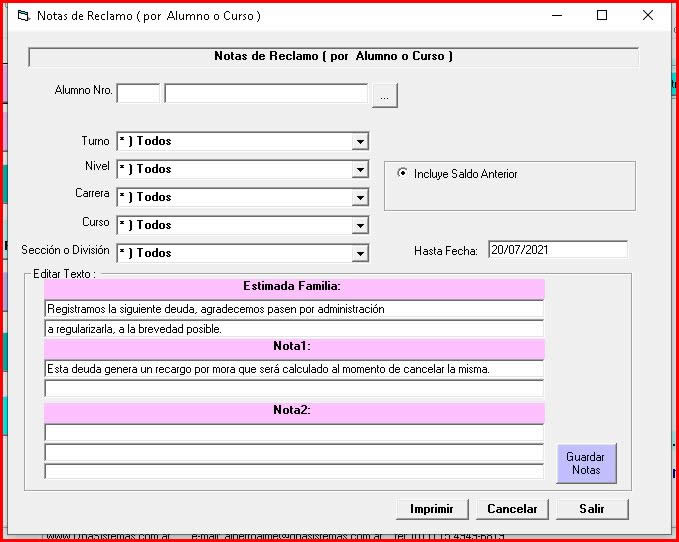This screenshot has width=679, height=542.
Task: Minimize the Notas de Reclamo window
Action: (x=556, y=16)
